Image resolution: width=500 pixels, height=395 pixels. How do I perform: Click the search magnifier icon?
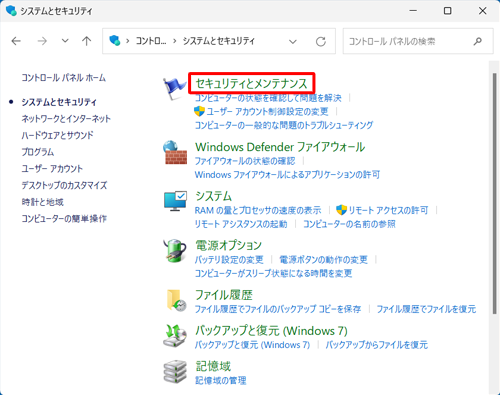(478, 41)
